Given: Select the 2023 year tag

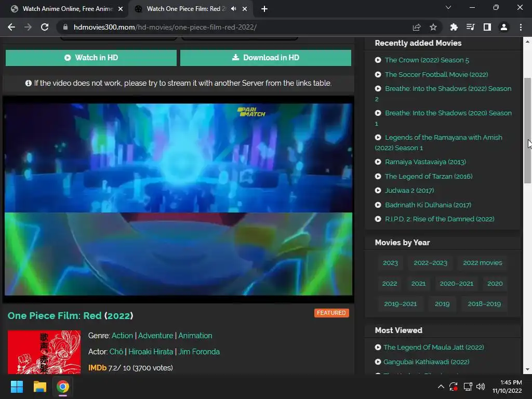Looking at the screenshot, I should 390,263.
